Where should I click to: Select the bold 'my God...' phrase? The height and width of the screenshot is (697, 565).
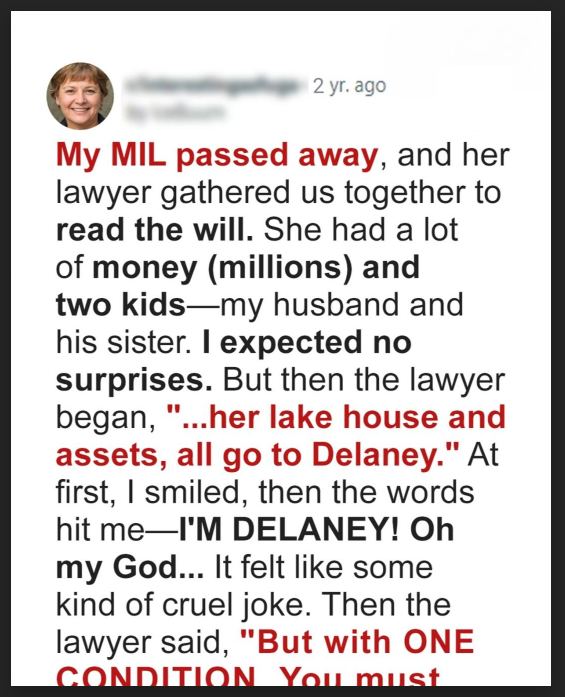pyautogui.click(x=130, y=569)
